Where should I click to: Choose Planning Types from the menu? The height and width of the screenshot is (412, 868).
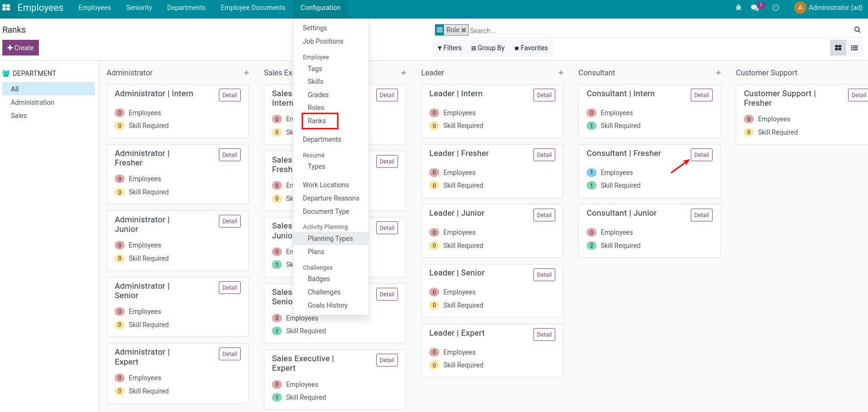click(330, 238)
